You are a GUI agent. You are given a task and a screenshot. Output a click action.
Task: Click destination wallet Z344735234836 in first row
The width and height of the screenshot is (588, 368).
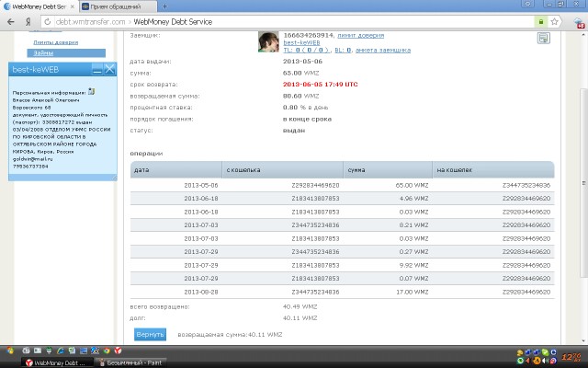click(x=526, y=185)
